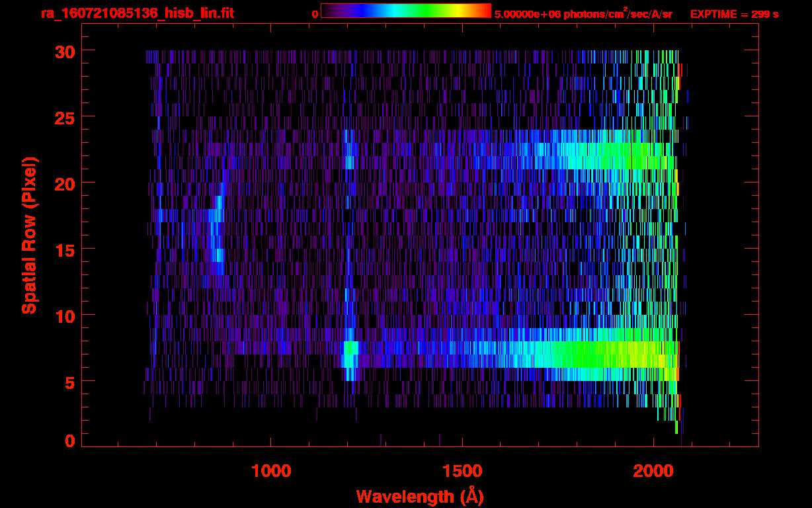
Task: Click the rainbow color bar legend
Action: [405, 11]
